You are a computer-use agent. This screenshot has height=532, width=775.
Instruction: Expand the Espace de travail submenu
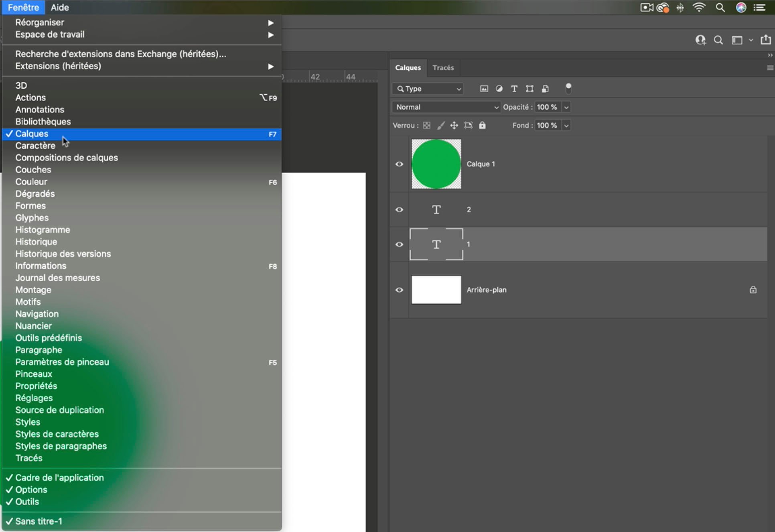[x=142, y=35]
